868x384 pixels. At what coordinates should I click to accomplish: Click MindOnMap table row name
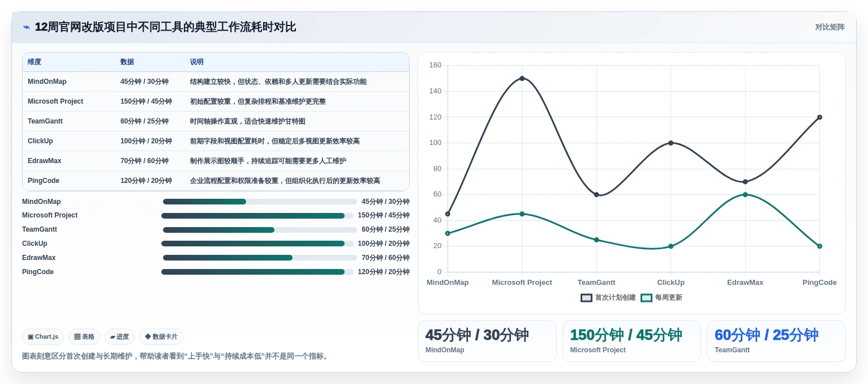pos(47,82)
